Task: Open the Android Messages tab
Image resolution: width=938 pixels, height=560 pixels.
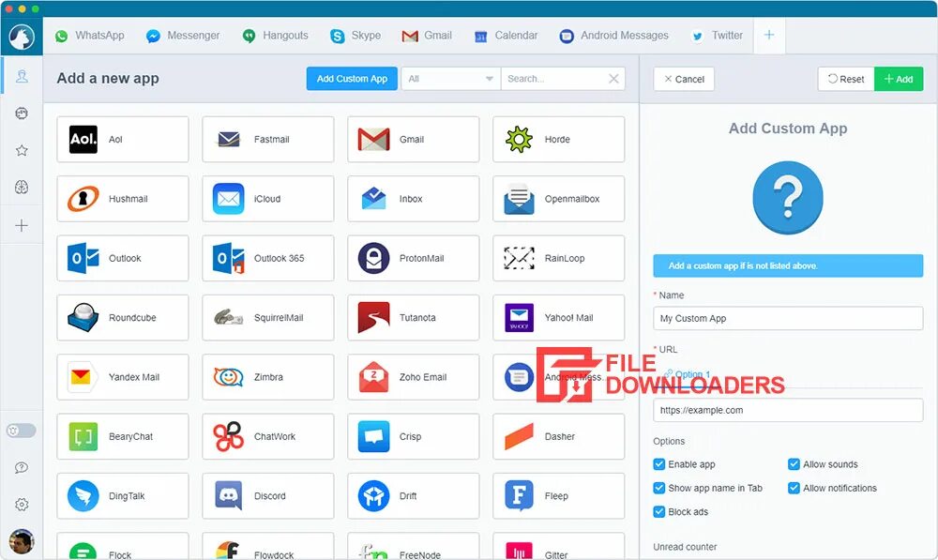Action: tap(613, 36)
